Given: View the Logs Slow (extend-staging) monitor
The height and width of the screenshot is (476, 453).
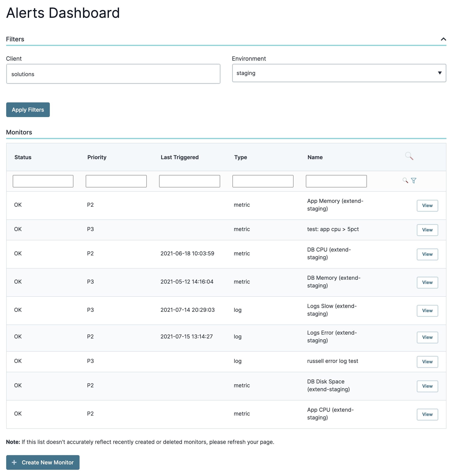Looking at the screenshot, I should pyautogui.click(x=427, y=311).
